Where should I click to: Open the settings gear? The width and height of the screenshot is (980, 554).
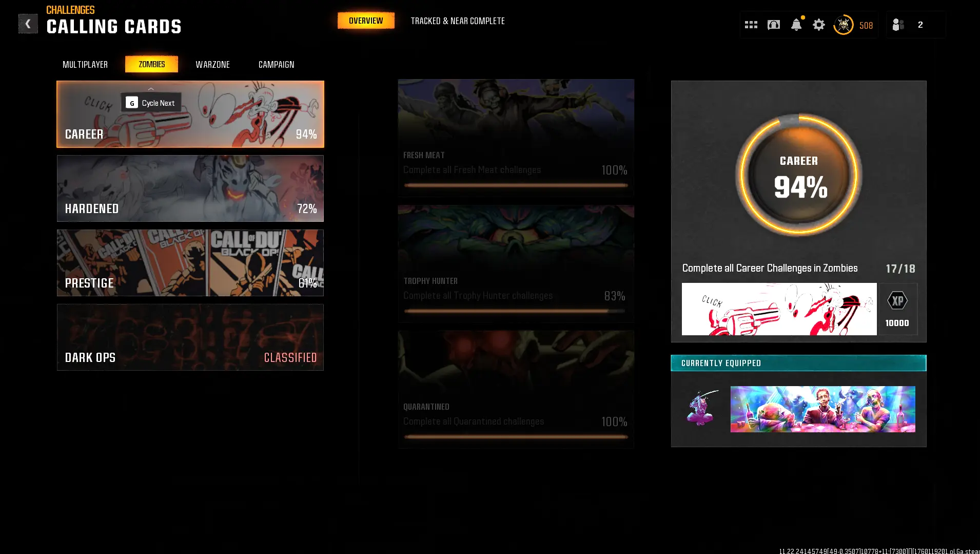tap(818, 25)
